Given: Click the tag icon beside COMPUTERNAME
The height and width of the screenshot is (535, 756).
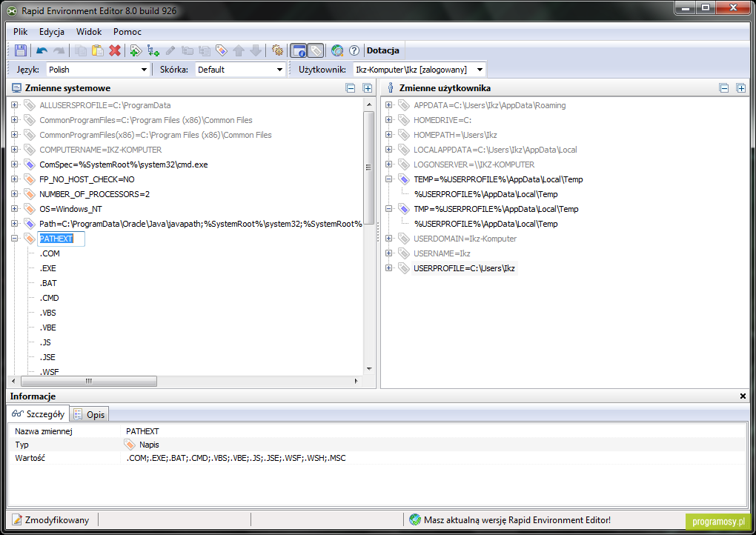Looking at the screenshot, I should coord(30,150).
